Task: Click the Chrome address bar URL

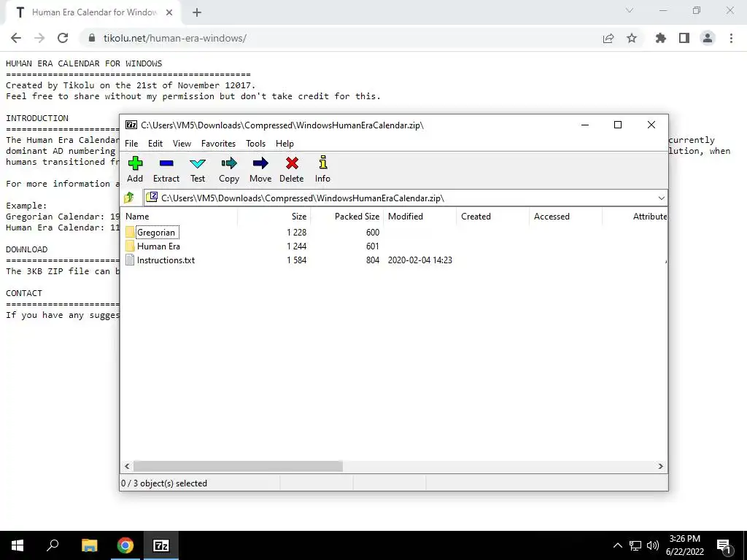Action: click(175, 38)
